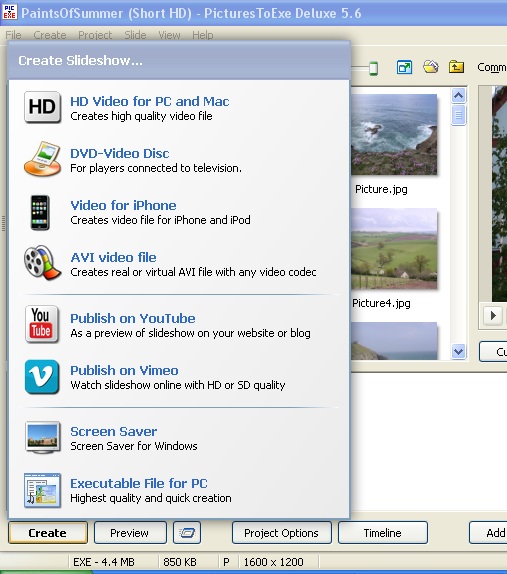Click file list scroll down arrow
Viewport: 507px width, 574px height.
coord(458,352)
